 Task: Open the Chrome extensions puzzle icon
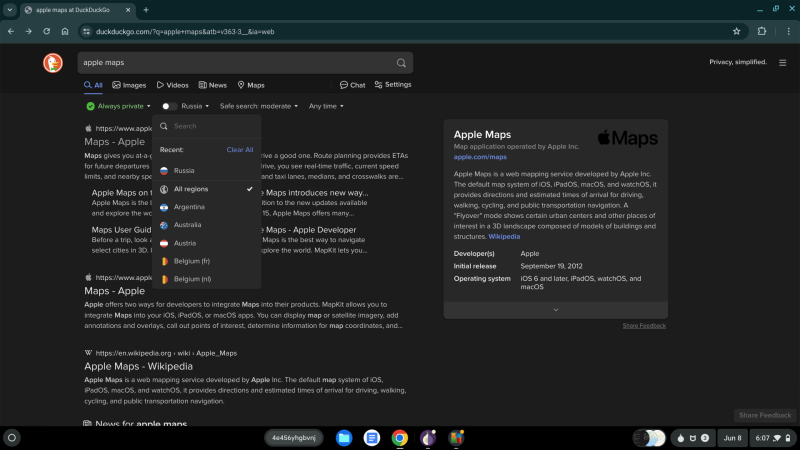click(761, 31)
